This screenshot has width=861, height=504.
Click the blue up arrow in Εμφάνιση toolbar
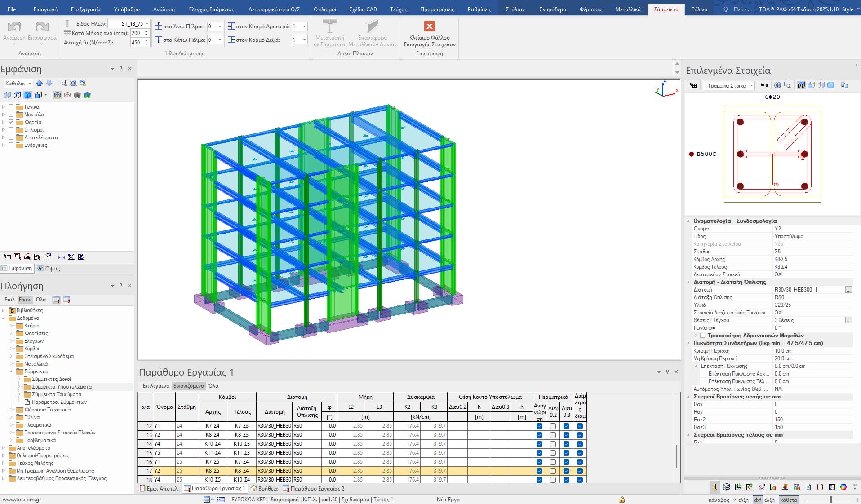40,83
